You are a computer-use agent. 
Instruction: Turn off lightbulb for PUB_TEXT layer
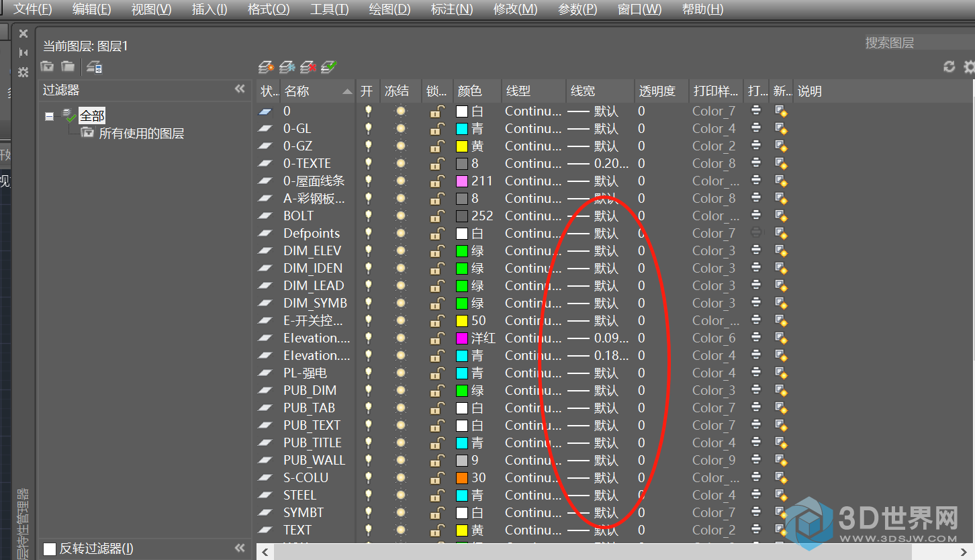368,425
